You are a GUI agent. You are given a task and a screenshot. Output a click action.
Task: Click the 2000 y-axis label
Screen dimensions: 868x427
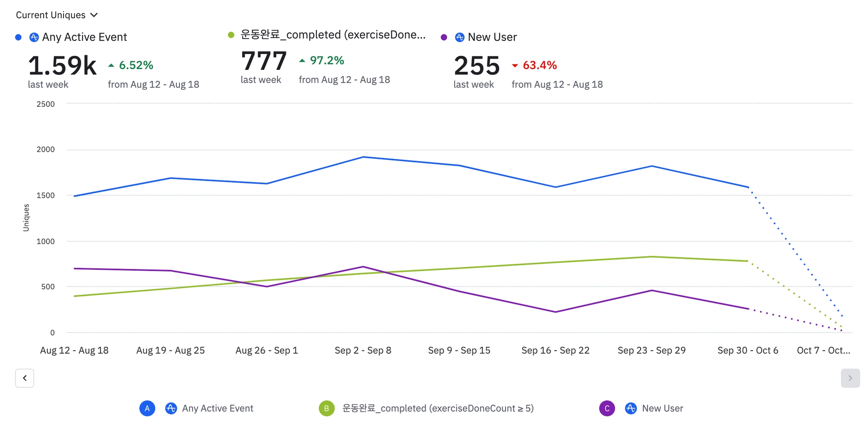tap(45, 150)
